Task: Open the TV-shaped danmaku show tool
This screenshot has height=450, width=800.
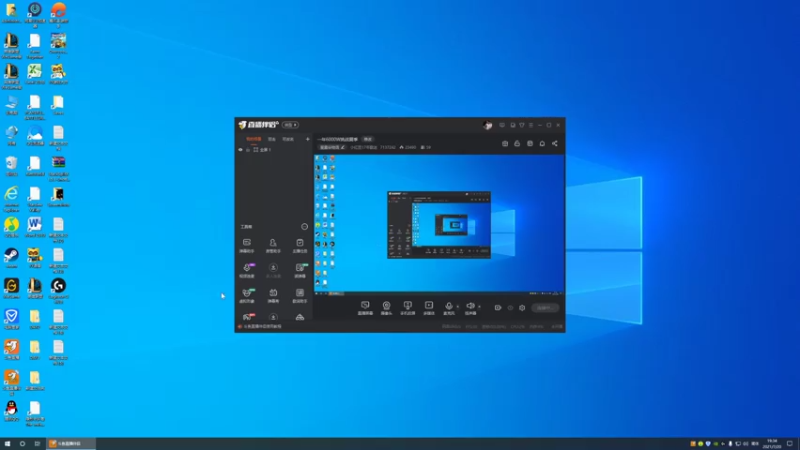Action: point(273,295)
